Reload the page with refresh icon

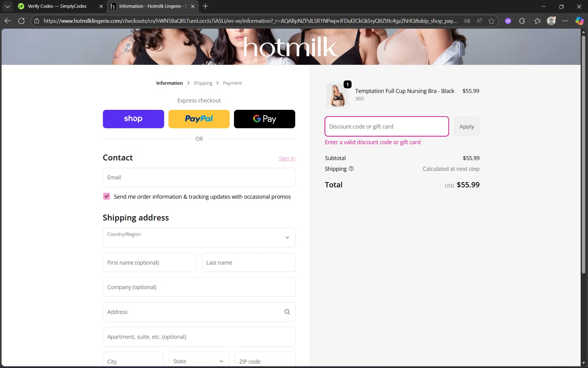(22, 21)
